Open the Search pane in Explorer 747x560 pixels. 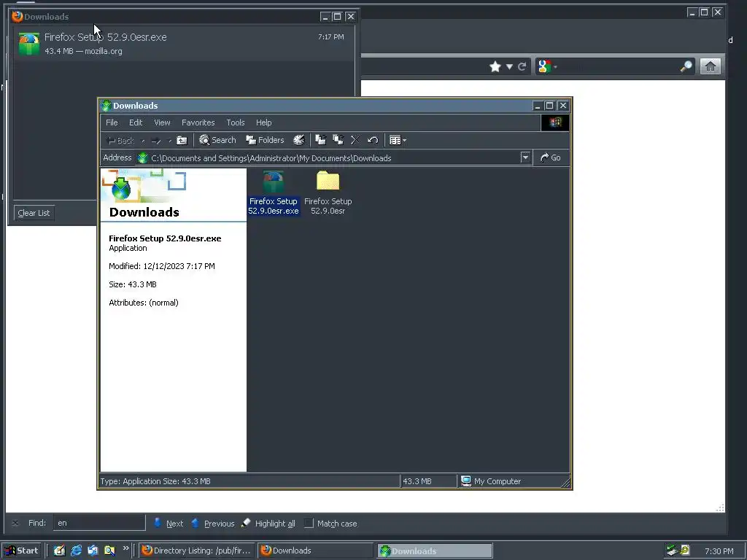(217, 140)
